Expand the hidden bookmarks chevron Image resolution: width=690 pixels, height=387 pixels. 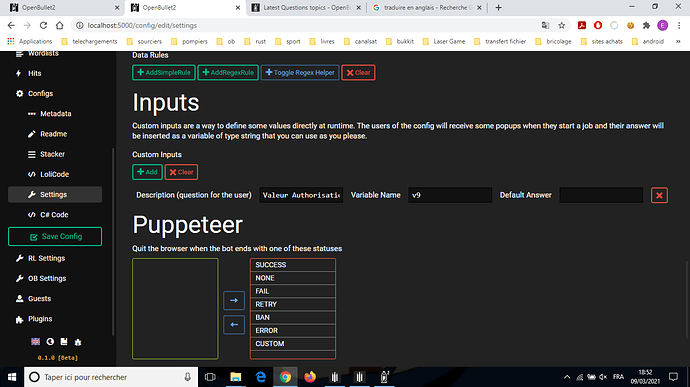click(678, 41)
